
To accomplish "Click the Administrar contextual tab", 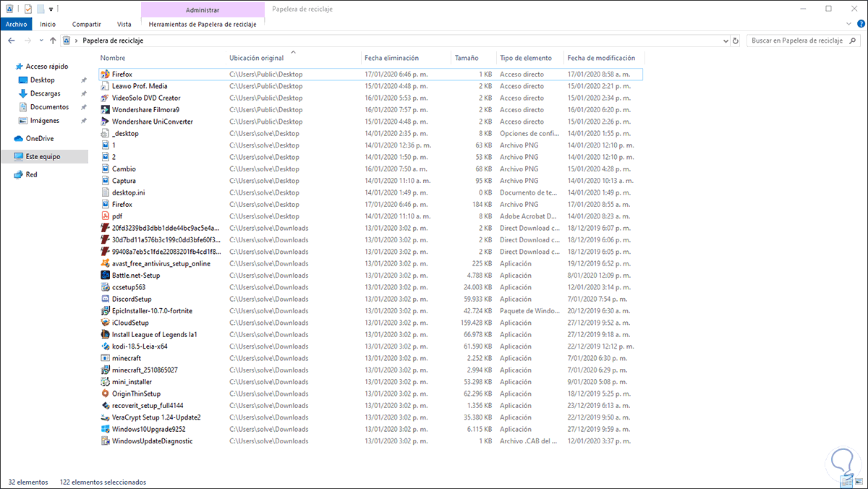I will (203, 9).
